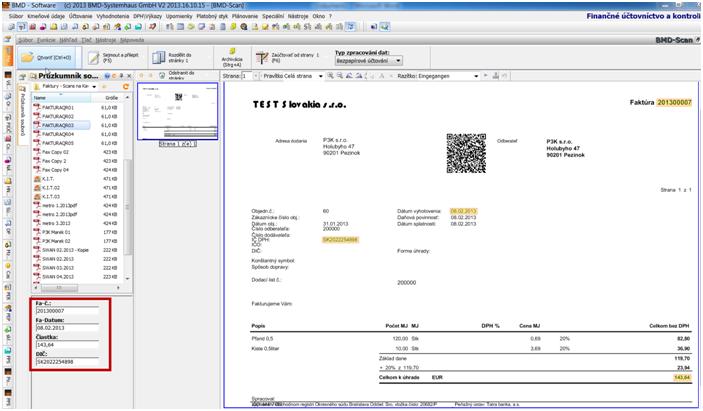The width and height of the screenshot is (703, 411).
Task: Click the highlighted SK2022254898 in document
Action: tap(340, 240)
